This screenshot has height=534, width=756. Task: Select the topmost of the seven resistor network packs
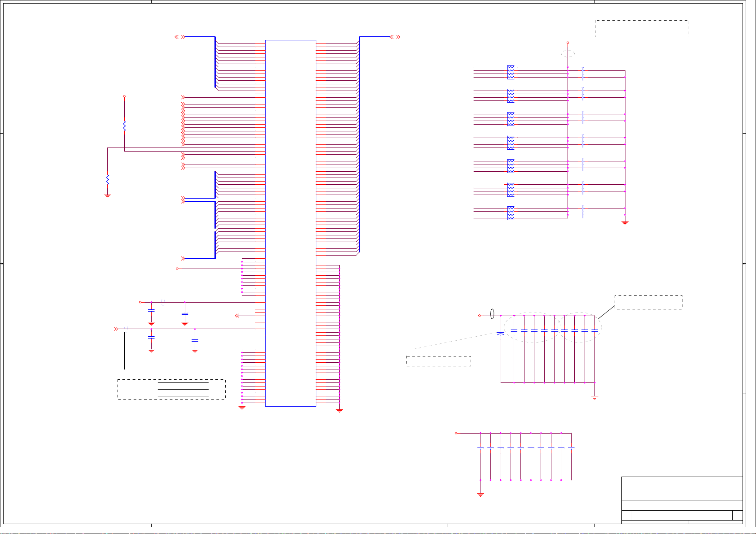[511, 72]
